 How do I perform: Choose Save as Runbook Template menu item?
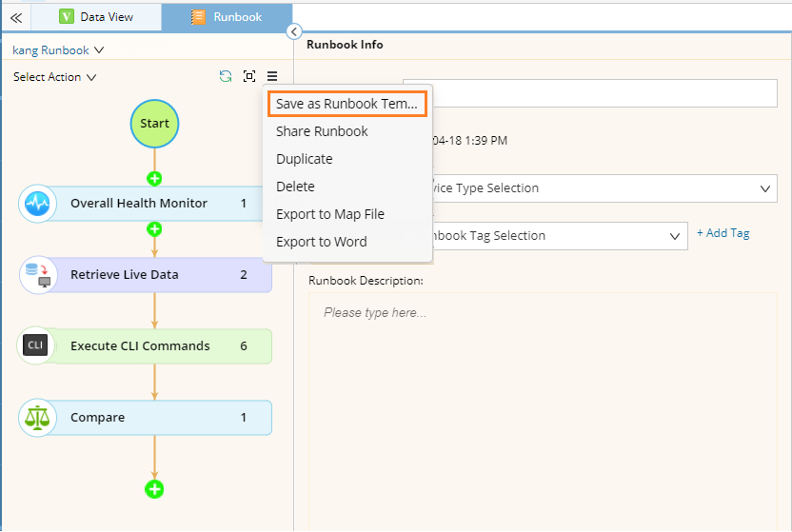tap(346, 104)
